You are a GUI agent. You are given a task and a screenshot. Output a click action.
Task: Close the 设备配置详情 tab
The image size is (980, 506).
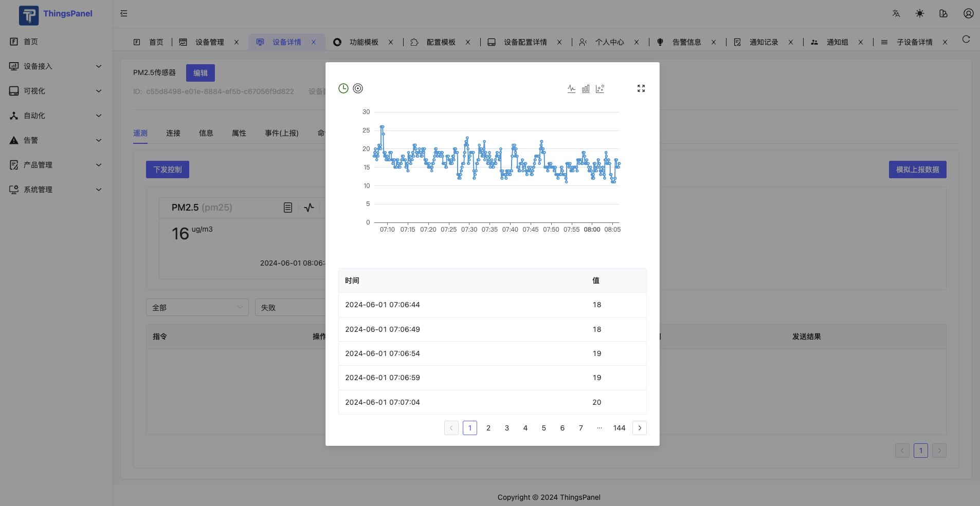pyautogui.click(x=559, y=42)
